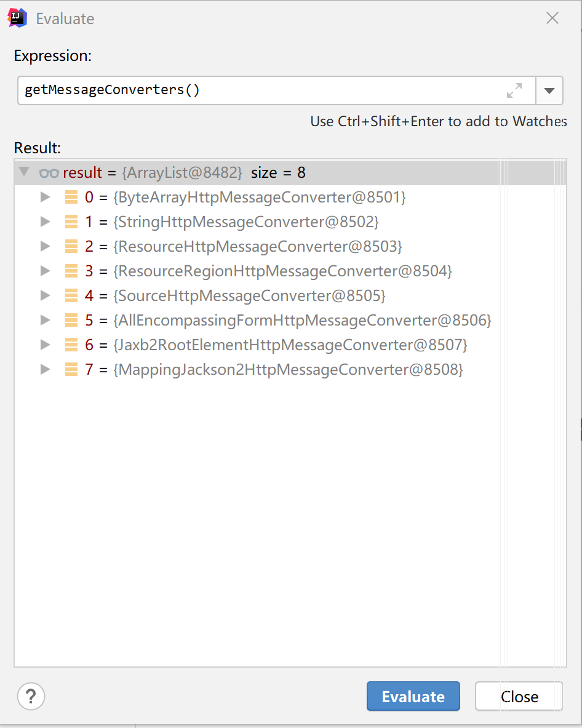Collapse the result ArrayList node

tap(25, 172)
